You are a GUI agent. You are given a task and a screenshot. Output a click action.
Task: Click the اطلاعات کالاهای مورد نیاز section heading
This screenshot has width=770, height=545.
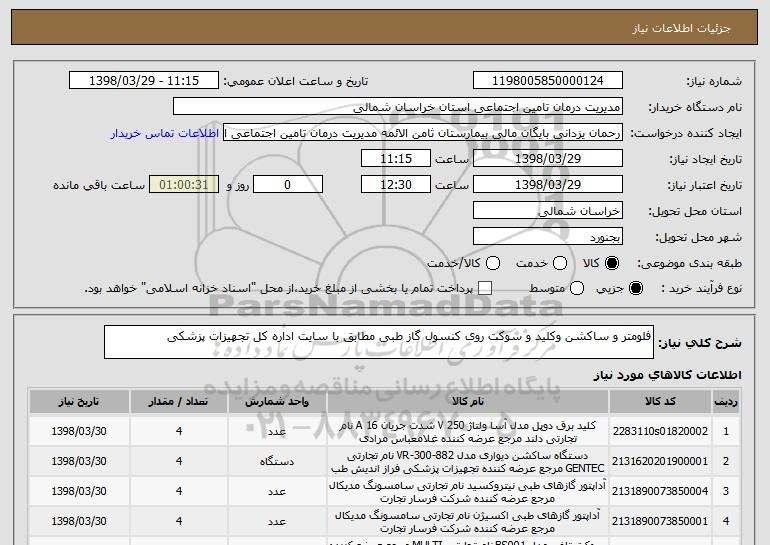pos(667,375)
